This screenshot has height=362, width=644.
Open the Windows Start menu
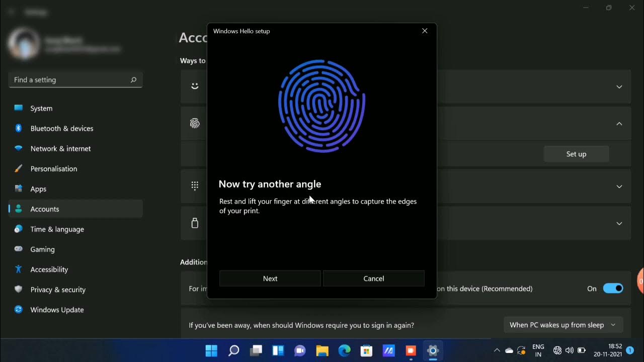click(x=211, y=350)
